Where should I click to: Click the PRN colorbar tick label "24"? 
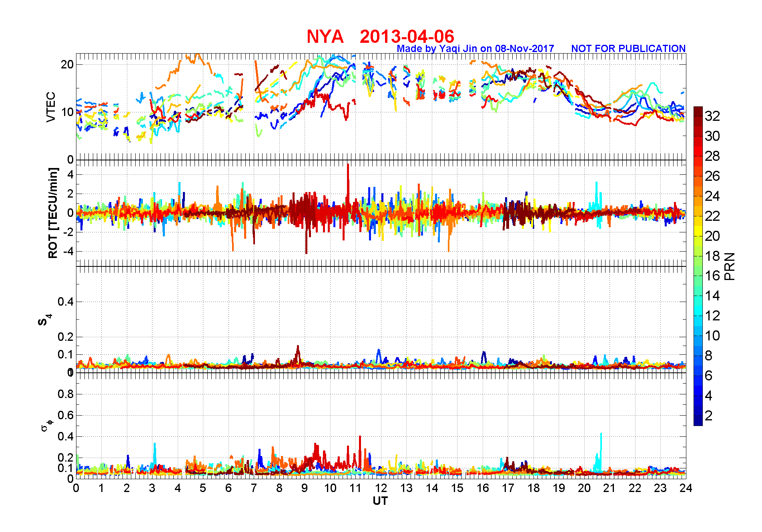[x=712, y=196]
